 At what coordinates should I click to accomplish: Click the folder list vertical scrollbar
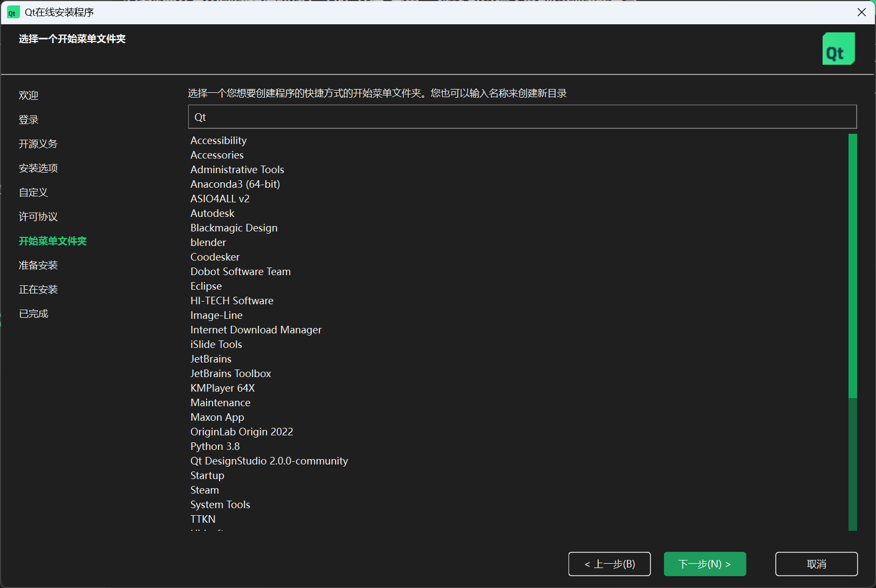pyautogui.click(x=852, y=332)
